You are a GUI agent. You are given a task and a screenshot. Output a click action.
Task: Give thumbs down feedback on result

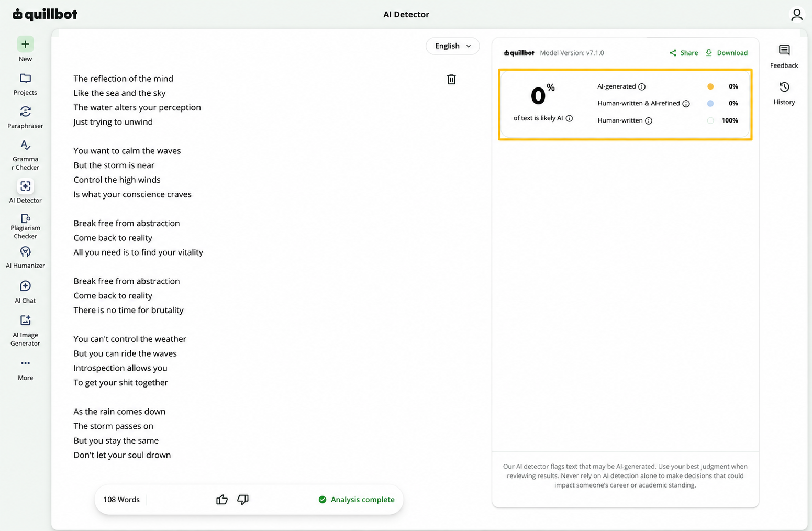click(243, 500)
